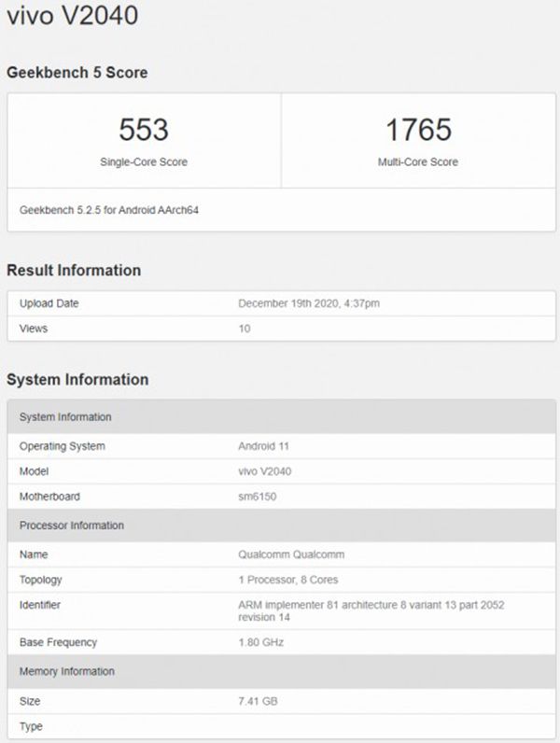
Task: Select the multi-core score value 1765
Action: click(417, 130)
